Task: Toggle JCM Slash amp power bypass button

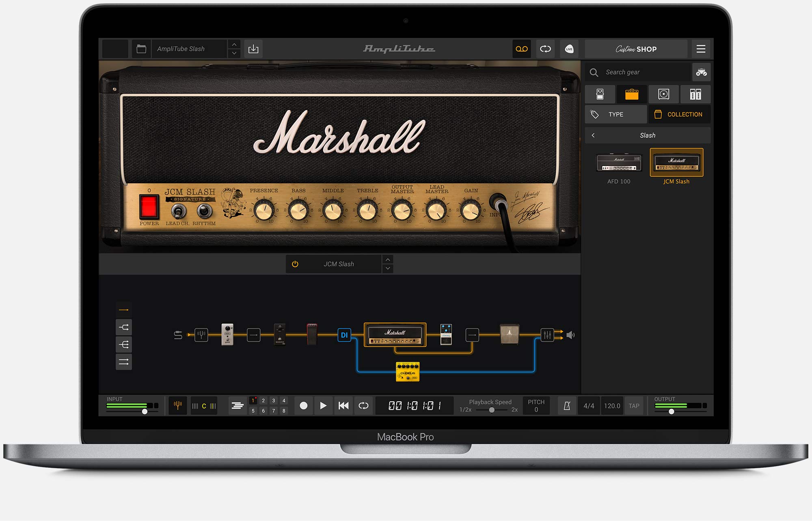Action: (x=295, y=264)
